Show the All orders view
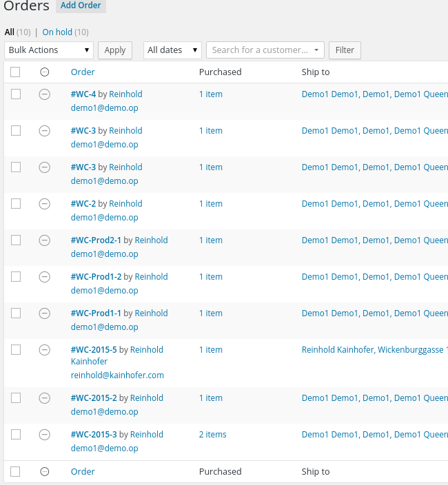The height and width of the screenshot is (485, 448). click(x=9, y=32)
